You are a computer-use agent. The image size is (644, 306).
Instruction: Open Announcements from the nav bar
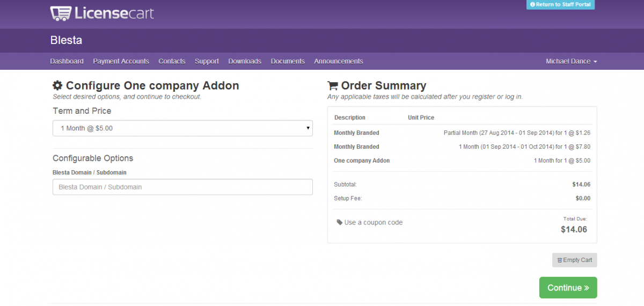coord(339,61)
